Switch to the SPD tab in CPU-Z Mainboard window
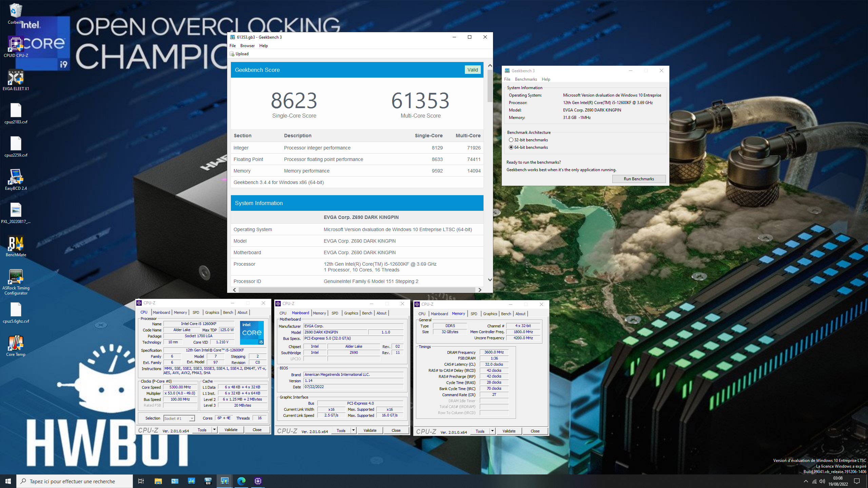This screenshot has height=488, width=868. 335,313
